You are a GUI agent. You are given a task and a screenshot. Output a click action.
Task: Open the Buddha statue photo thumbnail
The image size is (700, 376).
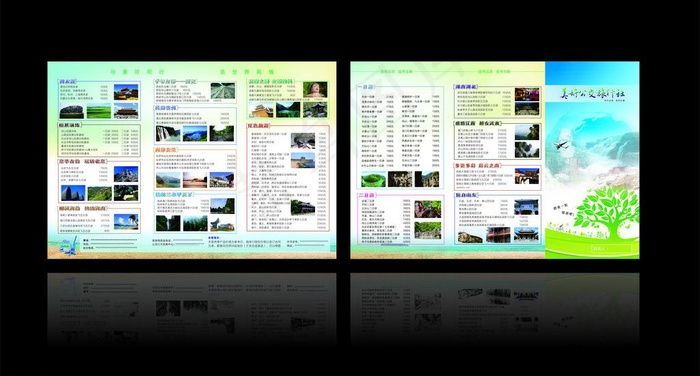click(x=315, y=90)
